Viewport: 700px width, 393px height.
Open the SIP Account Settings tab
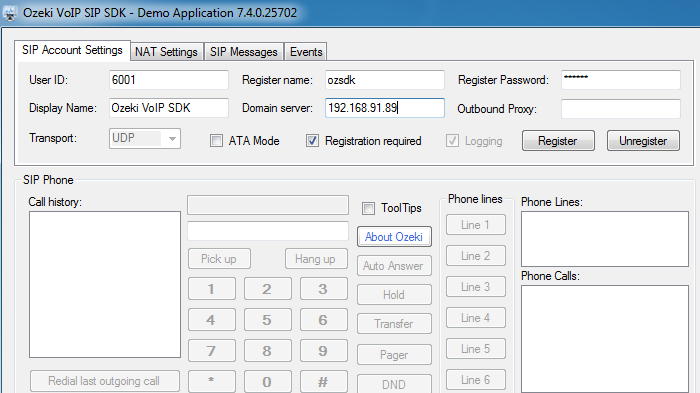pos(72,50)
